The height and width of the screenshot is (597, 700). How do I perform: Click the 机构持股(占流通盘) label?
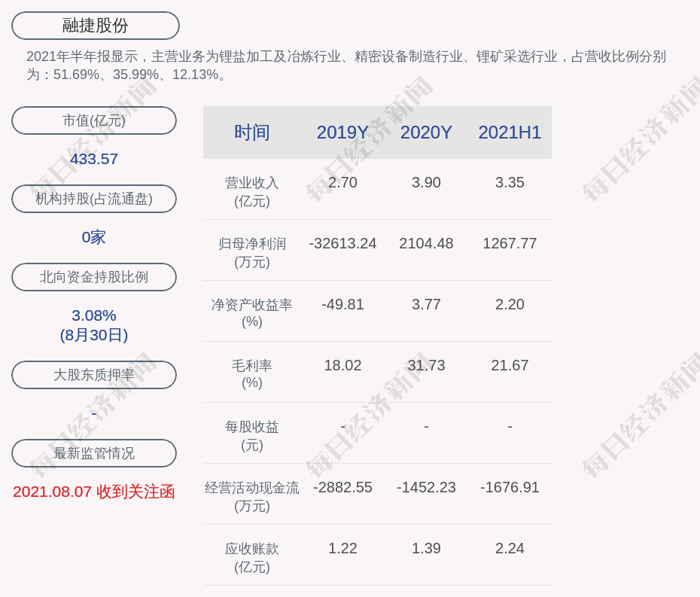click(94, 199)
